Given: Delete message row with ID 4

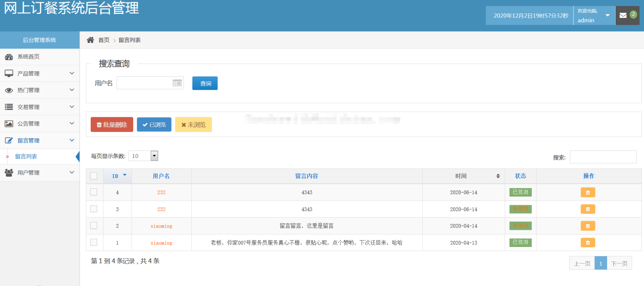Looking at the screenshot, I should [x=588, y=192].
